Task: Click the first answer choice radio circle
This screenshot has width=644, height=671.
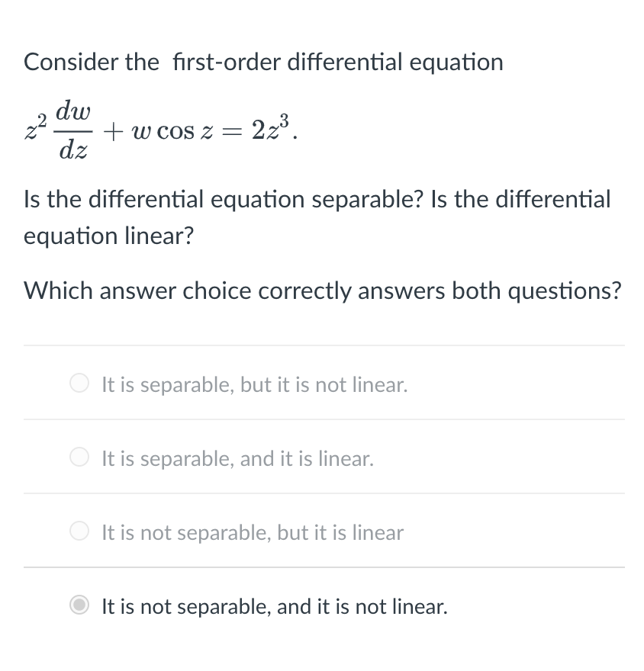Action: click(x=79, y=383)
